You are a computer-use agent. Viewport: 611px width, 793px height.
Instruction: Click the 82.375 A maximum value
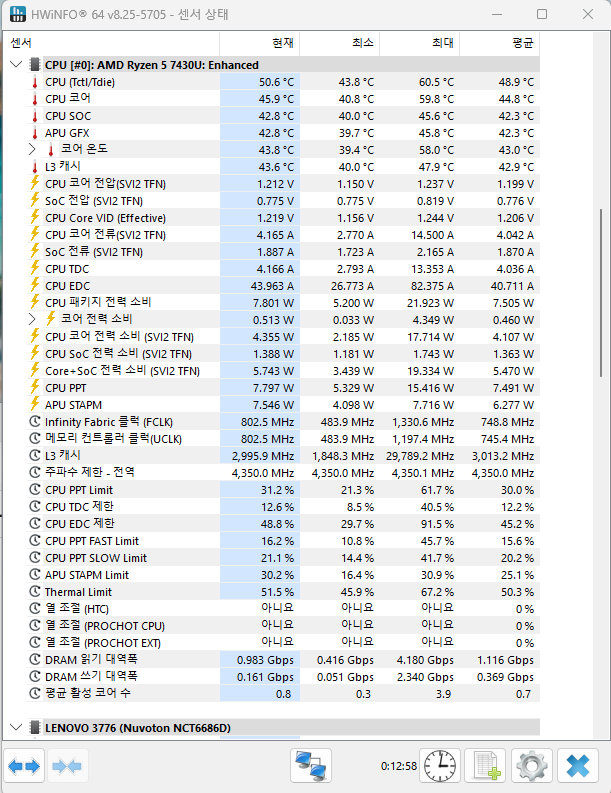(x=432, y=286)
